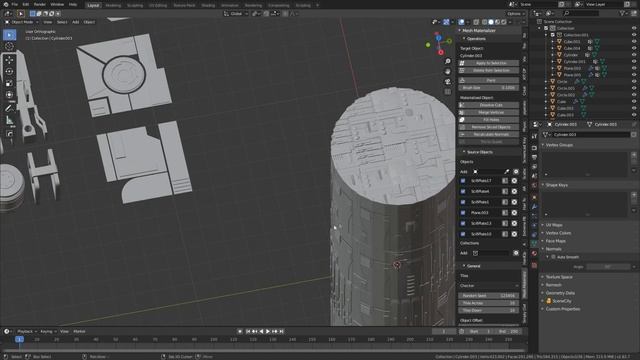Open the Checker tiles dropdown
Screen dimensions: 640x360
pyautogui.click(x=489, y=286)
